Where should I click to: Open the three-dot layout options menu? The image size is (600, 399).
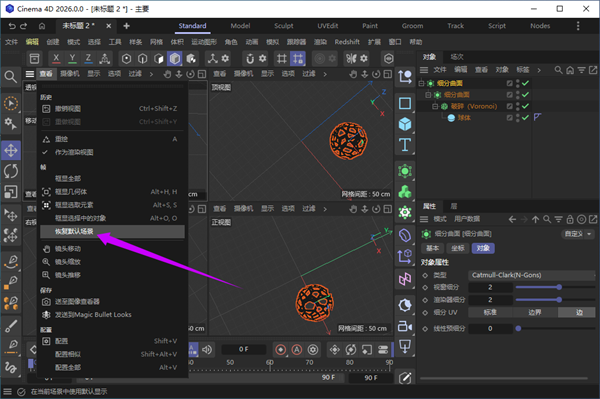coord(578,26)
